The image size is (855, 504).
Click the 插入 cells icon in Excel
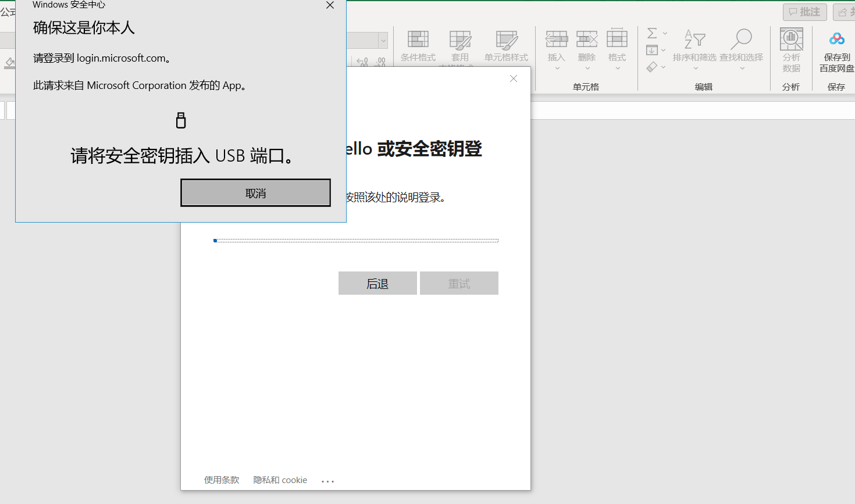557,39
